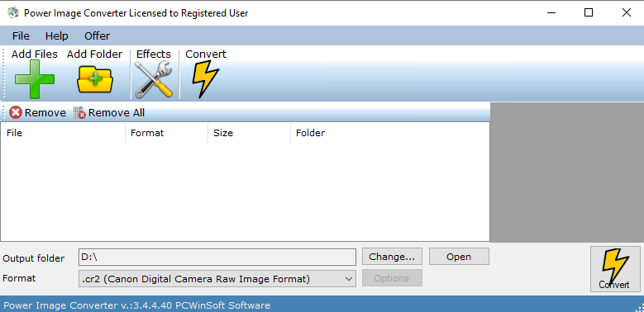Maximize the Power Image Converter window
The image size is (644, 312).
[x=588, y=12]
